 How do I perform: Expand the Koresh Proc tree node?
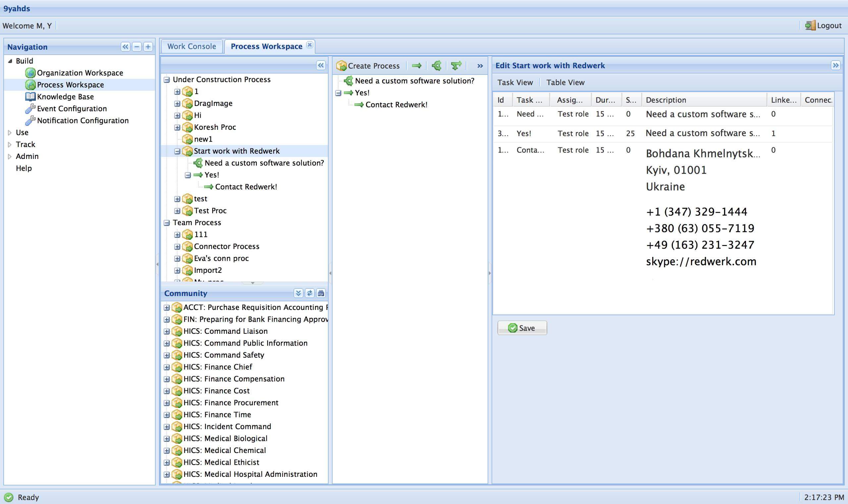click(x=177, y=127)
